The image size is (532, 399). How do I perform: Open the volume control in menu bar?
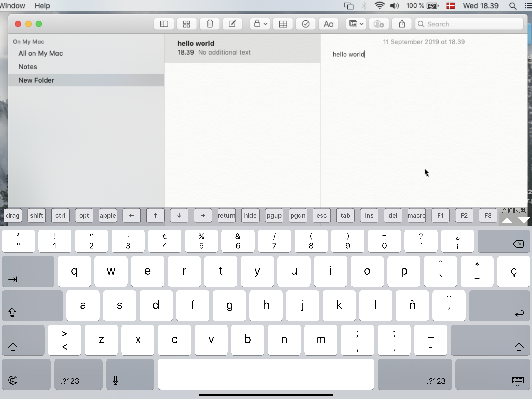[x=395, y=5]
